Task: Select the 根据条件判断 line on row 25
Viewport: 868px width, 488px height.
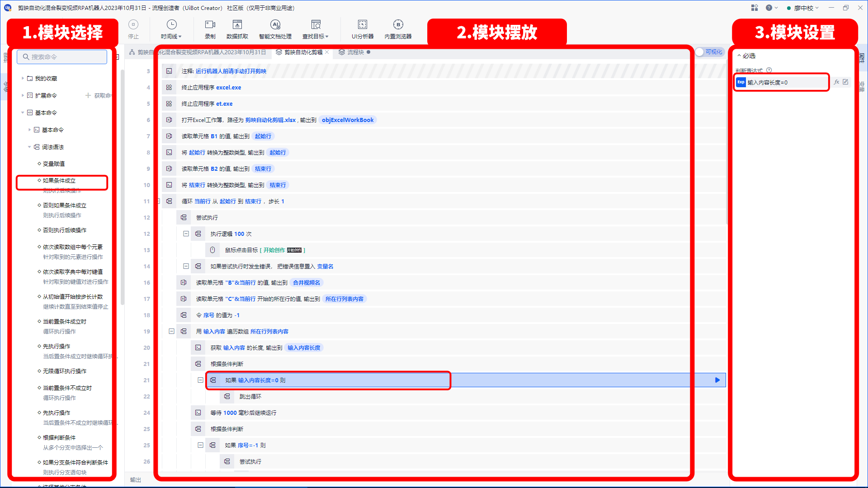Action: click(458, 429)
